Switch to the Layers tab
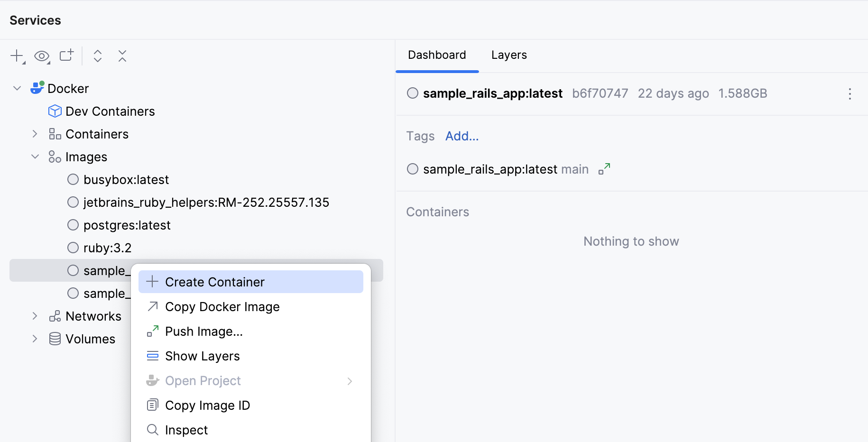This screenshot has width=868, height=442. (x=509, y=55)
